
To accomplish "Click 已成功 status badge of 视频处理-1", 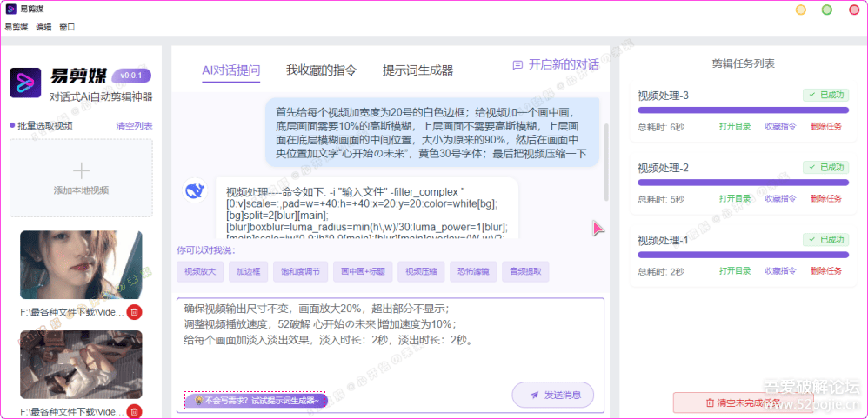I will click(826, 240).
